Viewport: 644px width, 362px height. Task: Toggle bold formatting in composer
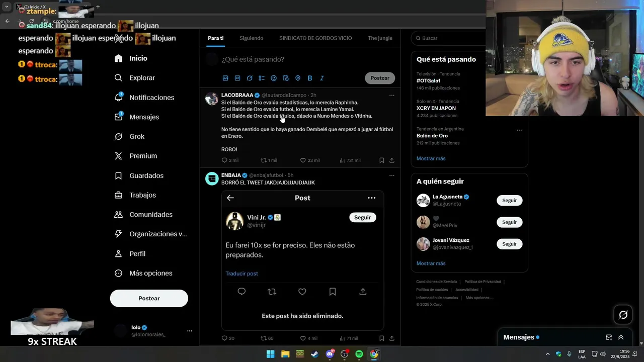point(310,78)
